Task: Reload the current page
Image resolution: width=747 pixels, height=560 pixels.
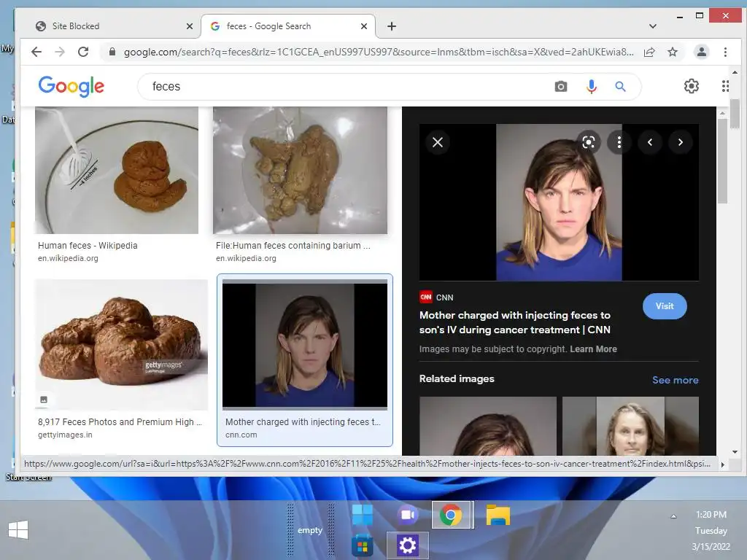Action: pos(83,52)
